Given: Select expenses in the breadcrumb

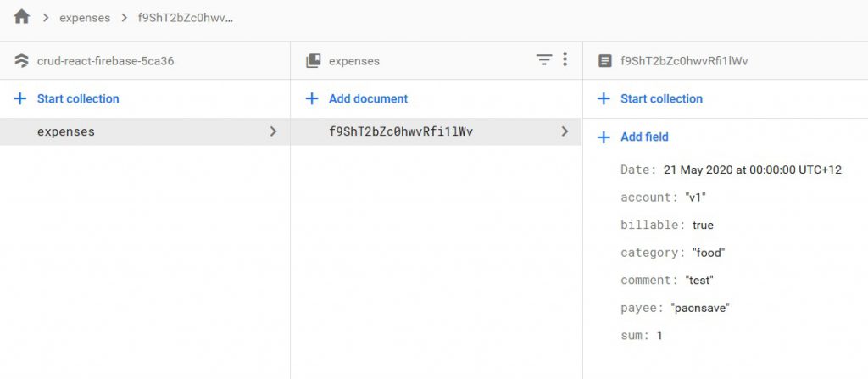Looking at the screenshot, I should pyautogui.click(x=85, y=18).
